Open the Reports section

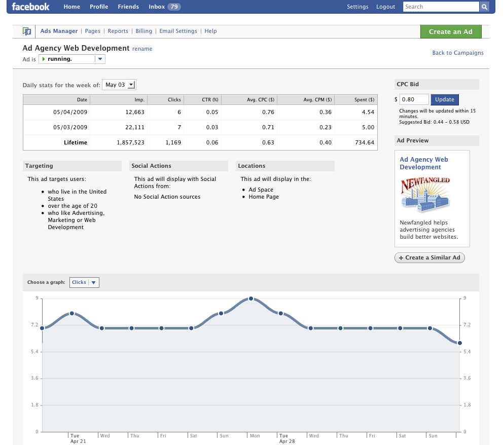click(x=118, y=31)
